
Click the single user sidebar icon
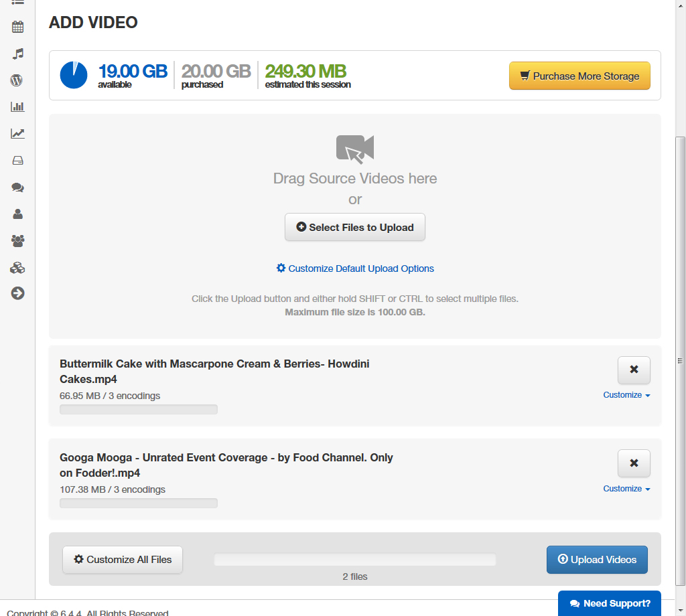(x=17, y=214)
